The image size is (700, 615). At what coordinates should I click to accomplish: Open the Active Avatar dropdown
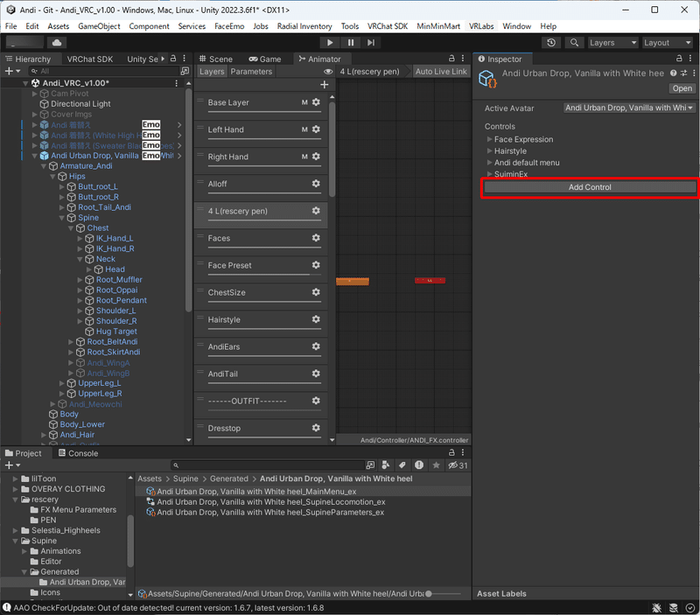tap(629, 108)
